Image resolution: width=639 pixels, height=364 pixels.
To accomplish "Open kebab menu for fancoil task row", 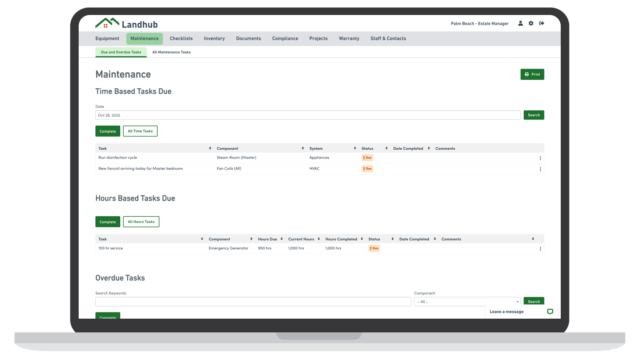I will tap(540, 169).
